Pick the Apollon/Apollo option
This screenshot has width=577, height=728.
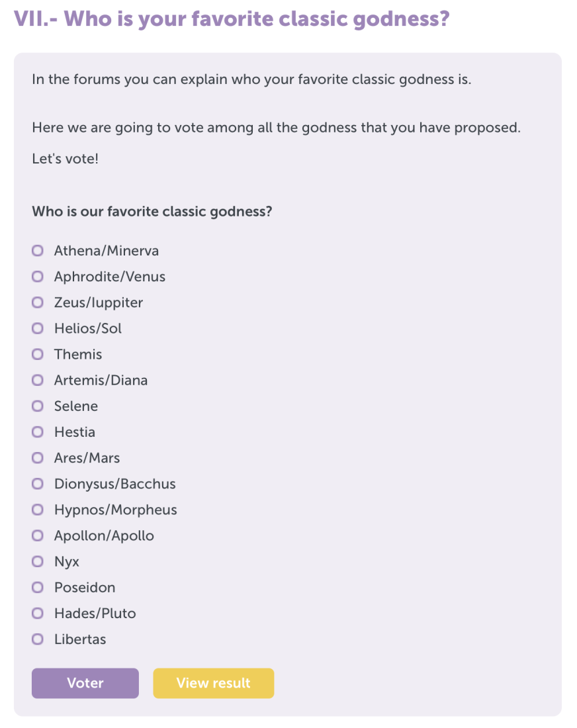tap(38, 536)
